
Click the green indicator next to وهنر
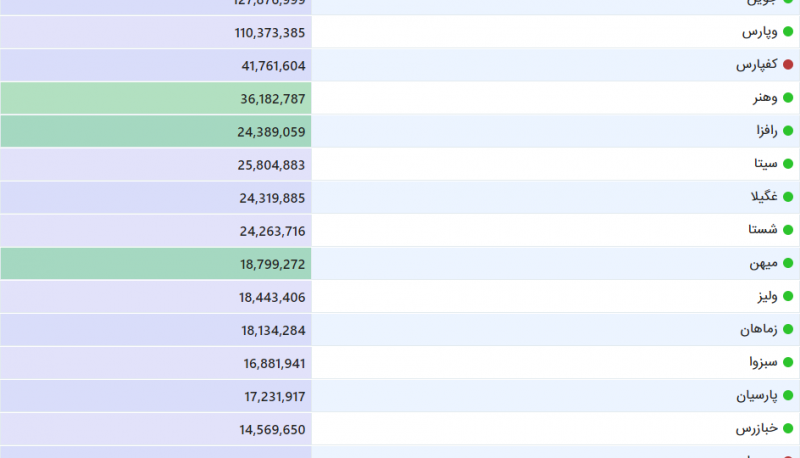[788, 98]
